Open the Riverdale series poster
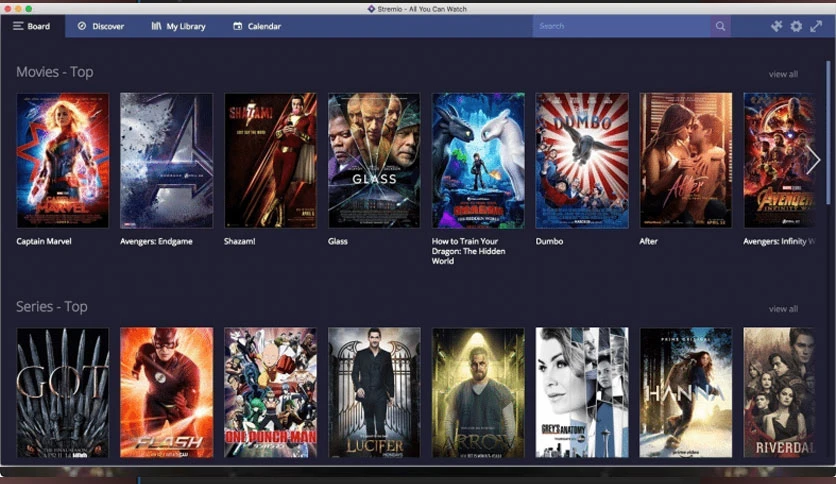Screen dimensions: 836x484 point(779,392)
